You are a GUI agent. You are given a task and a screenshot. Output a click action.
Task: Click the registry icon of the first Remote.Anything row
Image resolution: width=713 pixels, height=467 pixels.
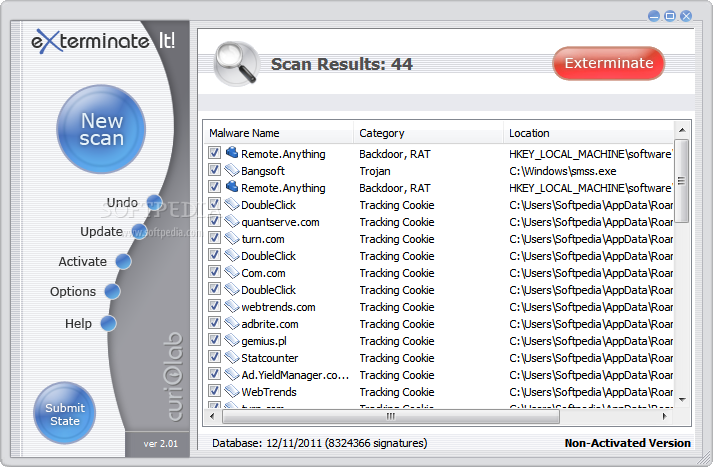232,152
